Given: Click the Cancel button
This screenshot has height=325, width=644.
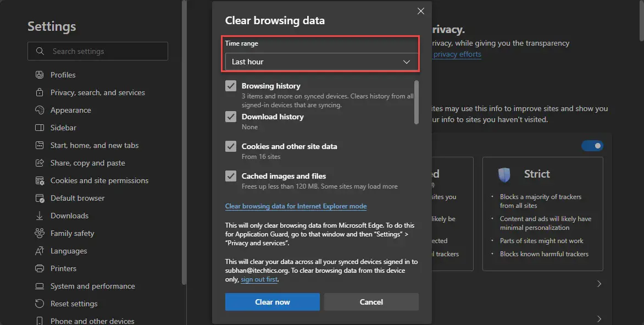Looking at the screenshot, I should [x=371, y=302].
